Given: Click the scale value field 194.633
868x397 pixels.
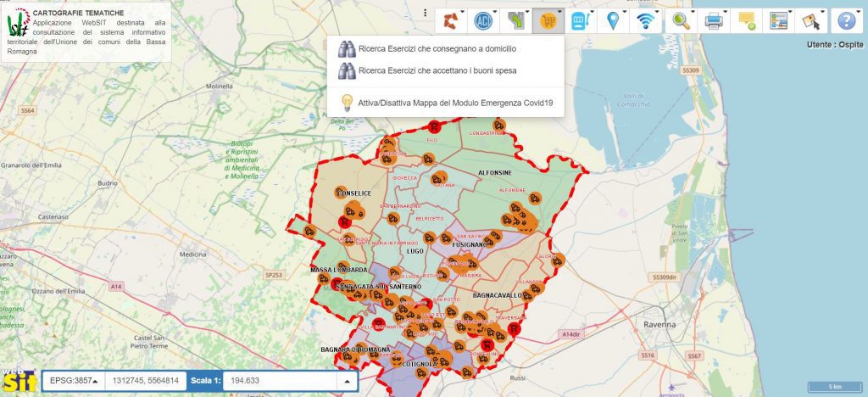Looking at the screenshot, I should (280, 381).
